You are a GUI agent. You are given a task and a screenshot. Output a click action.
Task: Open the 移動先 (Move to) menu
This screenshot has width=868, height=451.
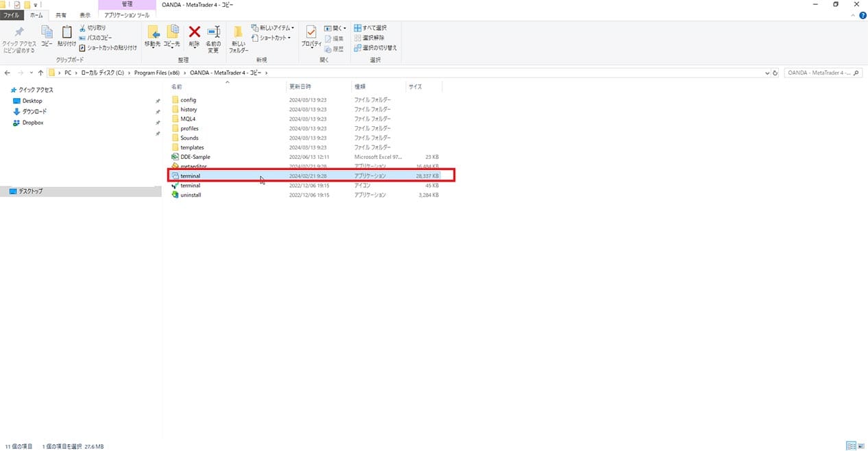click(x=152, y=37)
